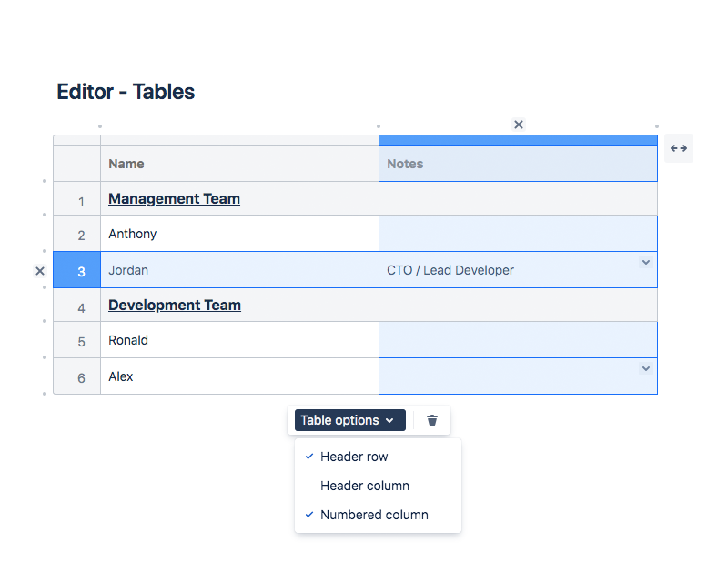Image resolution: width=728 pixels, height=582 pixels.
Task: Open cell options chevron in CTO cell
Action: point(646,262)
